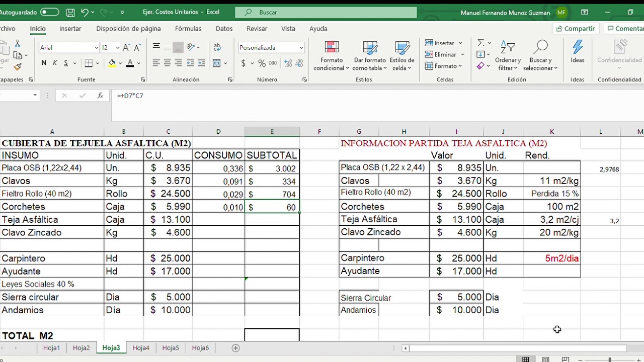Toggle italic (K) formatting
This screenshot has width=644, height=362.
55,63
